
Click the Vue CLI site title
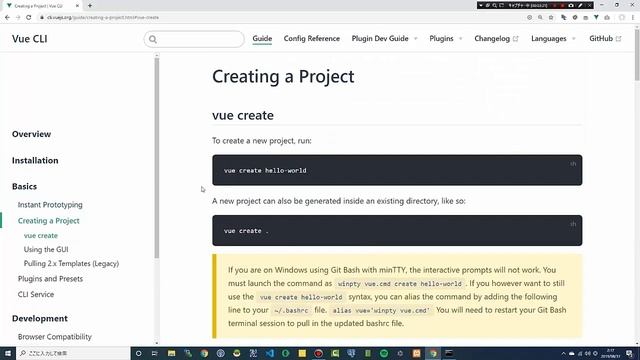[29, 39]
